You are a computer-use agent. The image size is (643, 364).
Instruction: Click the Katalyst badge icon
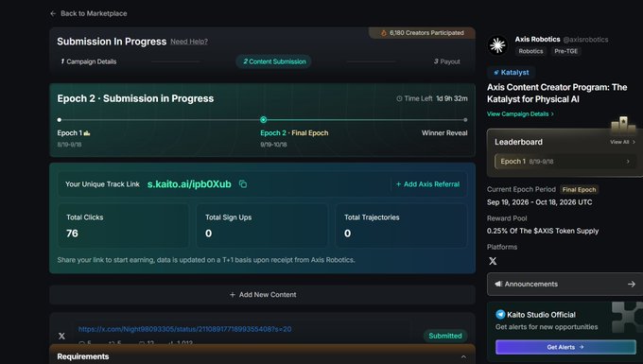click(x=496, y=72)
